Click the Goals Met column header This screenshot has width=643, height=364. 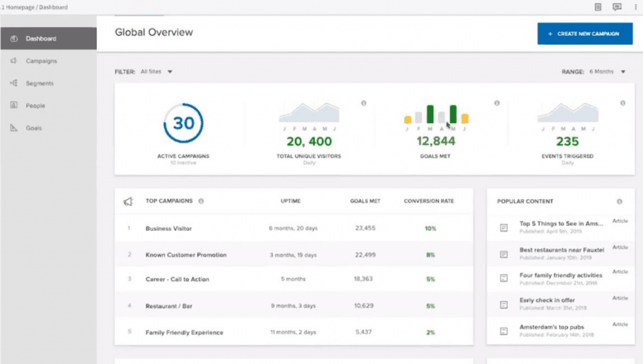[x=365, y=201]
